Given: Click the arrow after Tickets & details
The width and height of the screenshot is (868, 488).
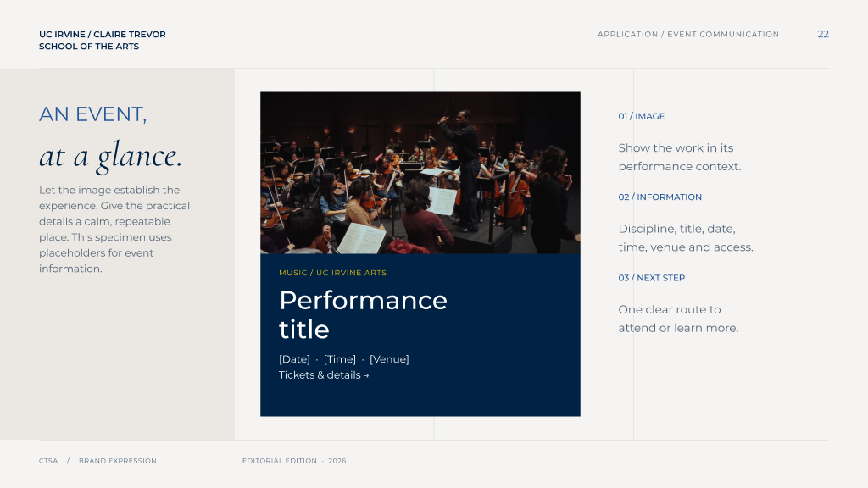Looking at the screenshot, I should 366,375.
